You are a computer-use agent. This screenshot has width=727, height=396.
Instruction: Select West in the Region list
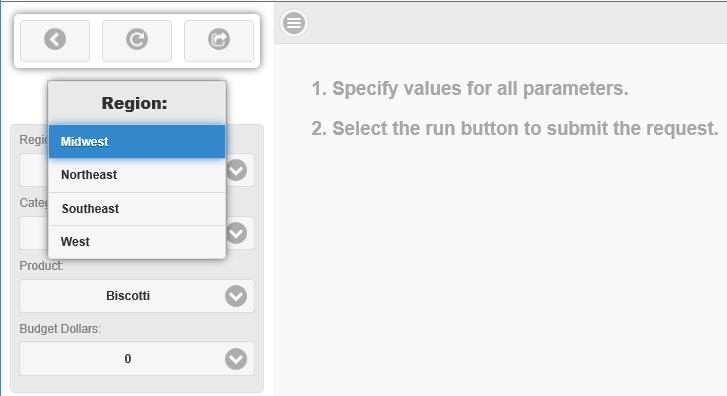(137, 242)
